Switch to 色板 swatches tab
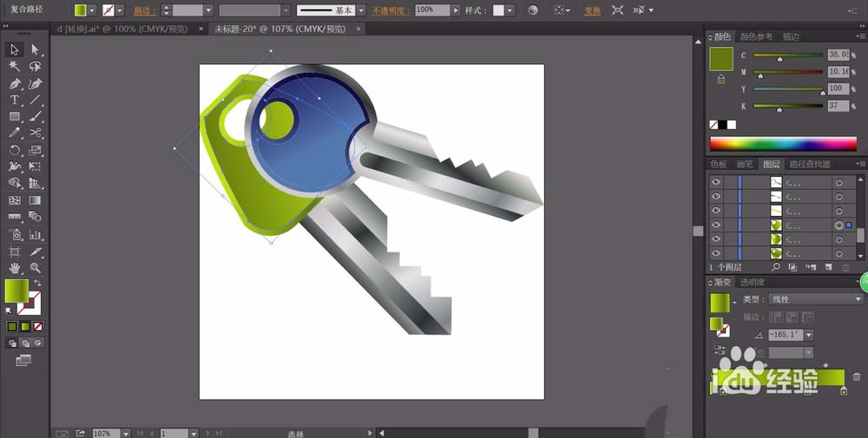Screen dimensions: 868x438 719,164
